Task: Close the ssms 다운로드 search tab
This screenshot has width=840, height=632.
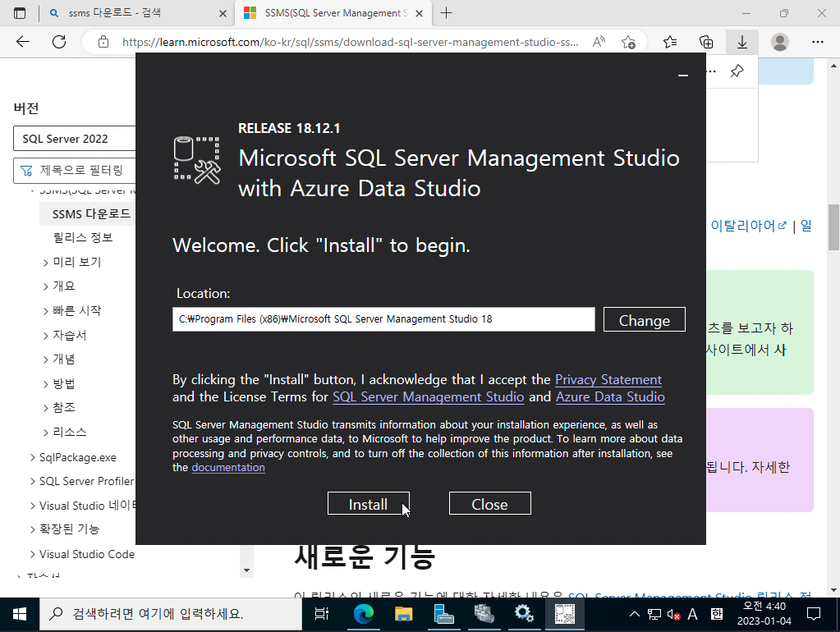Action: 223,13
